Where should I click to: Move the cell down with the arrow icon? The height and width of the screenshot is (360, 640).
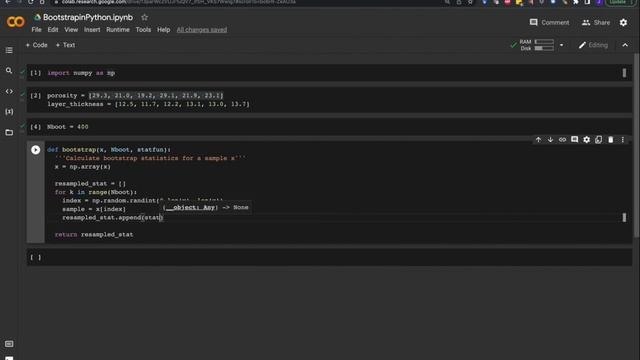[x=550, y=140]
